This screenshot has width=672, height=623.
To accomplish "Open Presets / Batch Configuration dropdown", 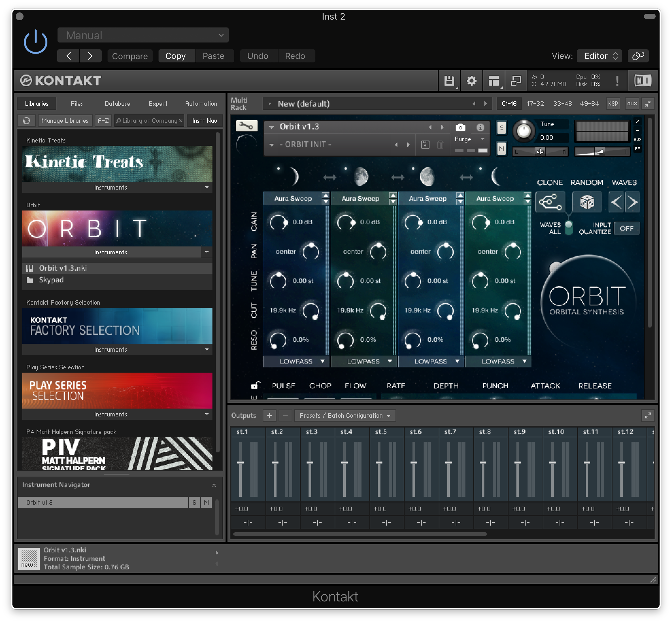I will click(344, 416).
